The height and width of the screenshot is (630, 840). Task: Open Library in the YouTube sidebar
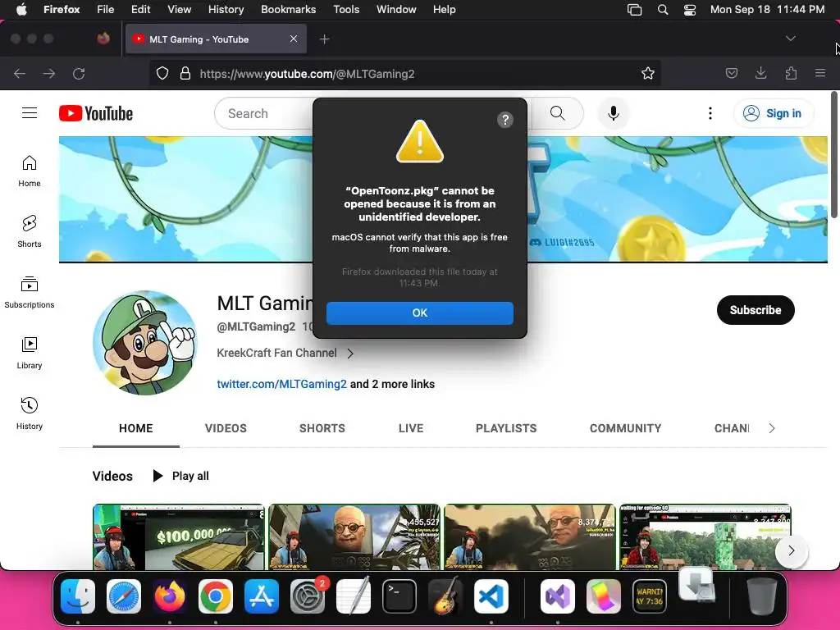coord(30,353)
